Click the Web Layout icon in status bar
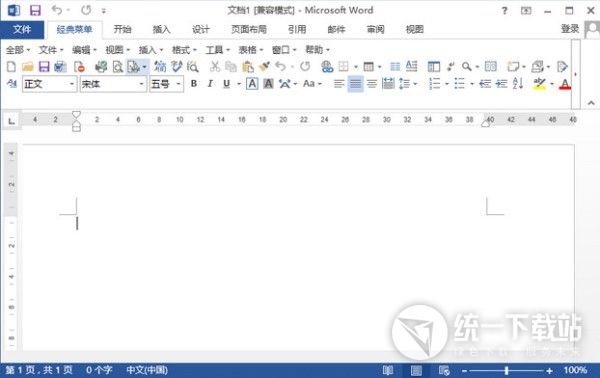Viewport: 600px width, 378px height. [x=444, y=370]
